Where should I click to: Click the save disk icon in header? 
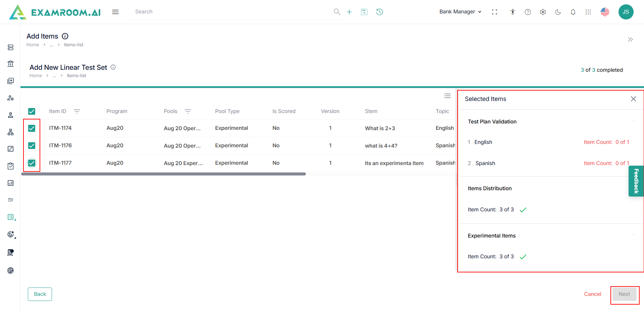coord(364,12)
